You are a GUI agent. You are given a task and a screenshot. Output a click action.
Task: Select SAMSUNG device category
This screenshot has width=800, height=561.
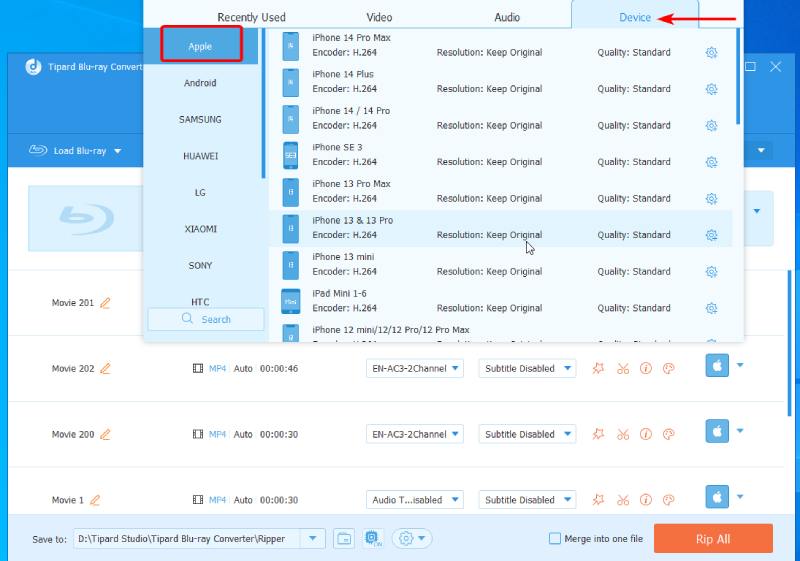tap(200, 119)
